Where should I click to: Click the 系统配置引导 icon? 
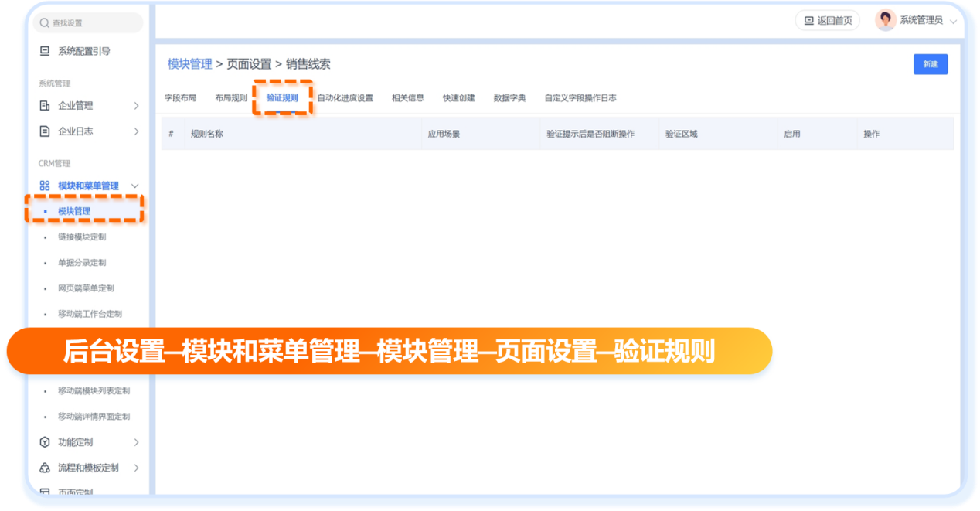click(x=45, y=51)
